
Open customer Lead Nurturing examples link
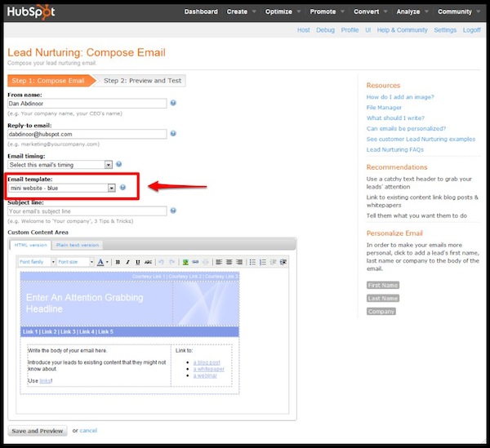[421, 140]
